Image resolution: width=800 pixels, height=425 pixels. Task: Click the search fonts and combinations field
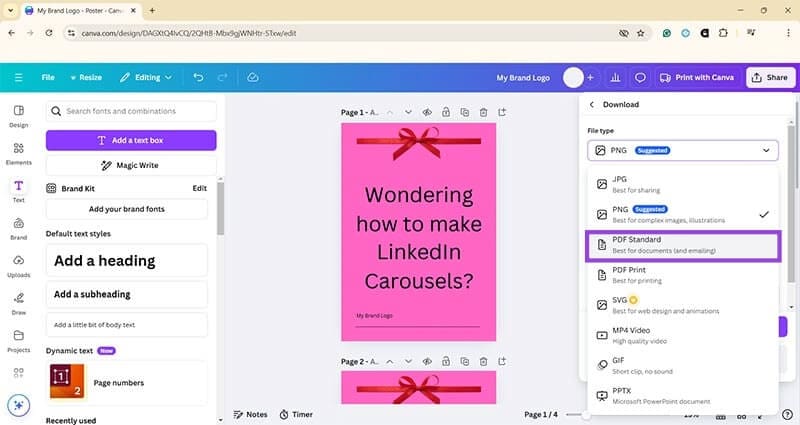pos(131,111)
